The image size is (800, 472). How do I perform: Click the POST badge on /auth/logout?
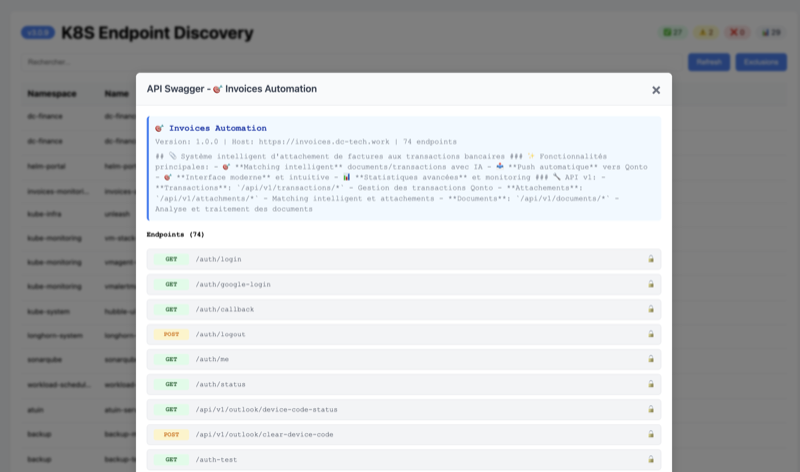(171, 334)
